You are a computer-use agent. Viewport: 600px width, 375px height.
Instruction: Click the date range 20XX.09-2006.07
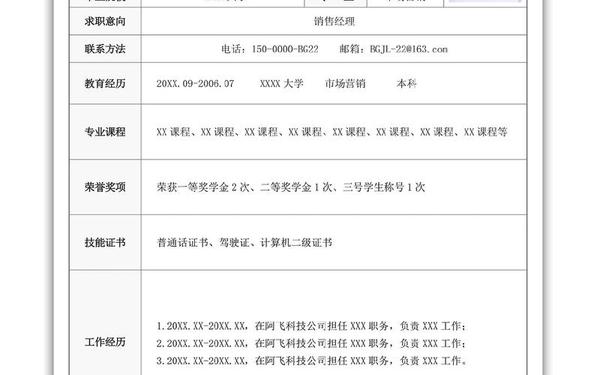point(195,83)
